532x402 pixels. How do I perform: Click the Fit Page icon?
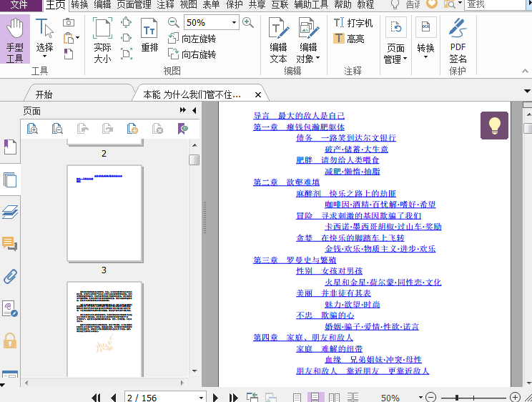[126, 22]
